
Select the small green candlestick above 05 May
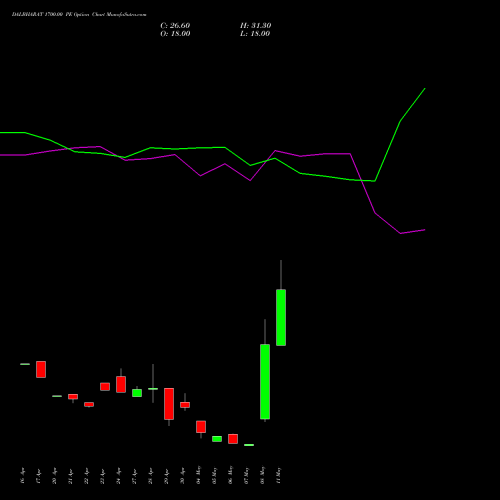tap(217, 439)
